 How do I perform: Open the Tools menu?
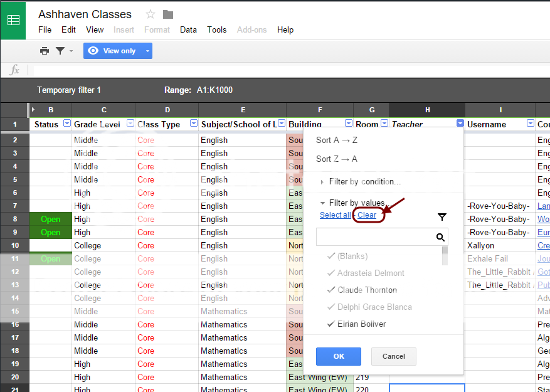coord(217,29)
